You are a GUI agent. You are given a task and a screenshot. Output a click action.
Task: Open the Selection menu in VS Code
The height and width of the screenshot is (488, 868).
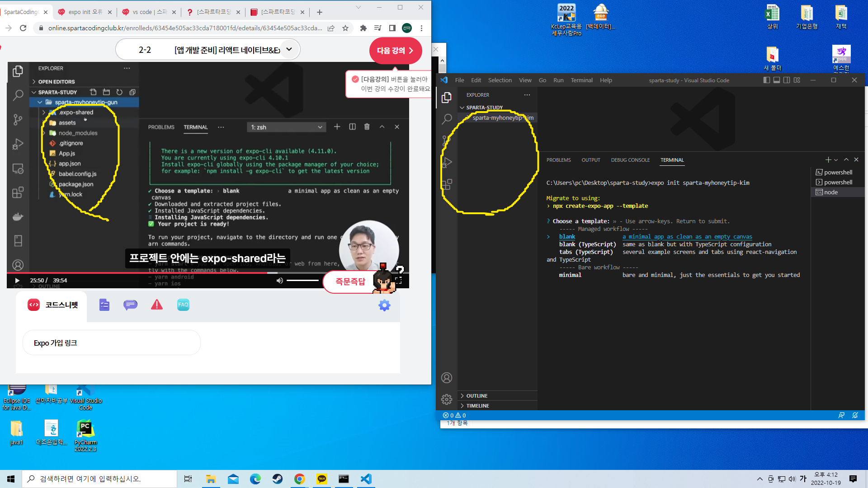[500, 80]
